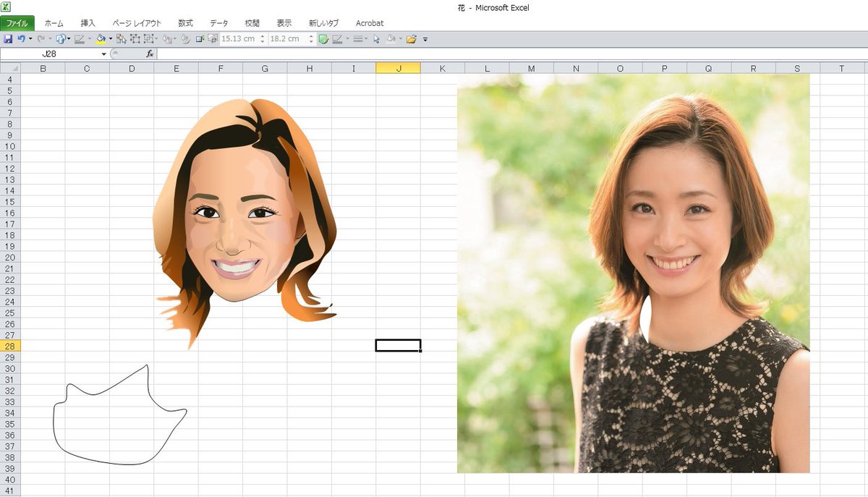Viewport: 868px width, 497px height.
Task: Open a file with the folder icon
Action: [409, 39]
